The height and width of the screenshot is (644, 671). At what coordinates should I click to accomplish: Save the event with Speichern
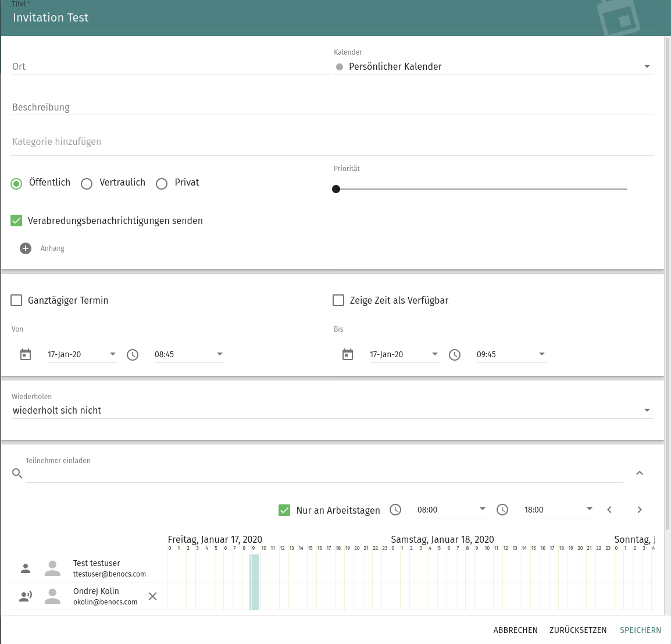[640, 630]
